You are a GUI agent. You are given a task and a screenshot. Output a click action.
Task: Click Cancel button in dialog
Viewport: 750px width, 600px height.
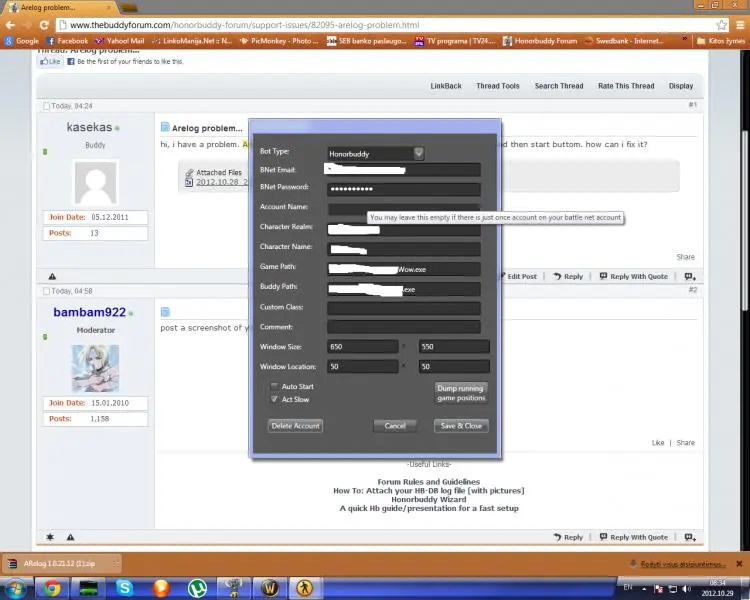tap(395, 425)
